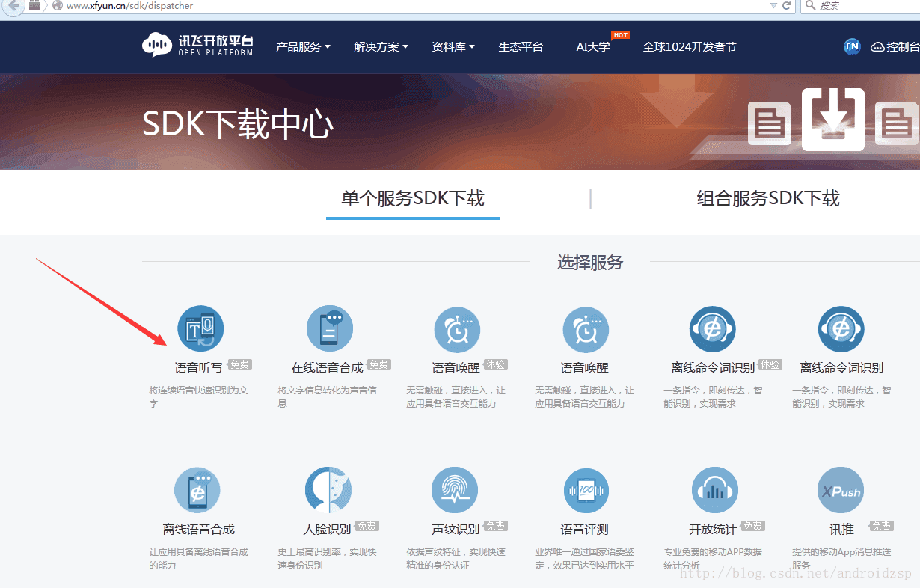
Task: Select the 开放统计 headphone icon
Action: [x=715, y=491]
